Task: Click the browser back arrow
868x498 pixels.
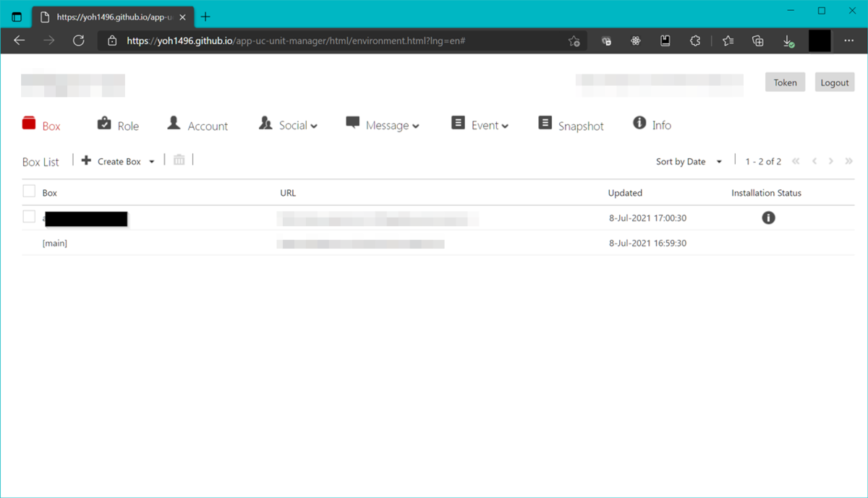Action: tap(20, 41)
